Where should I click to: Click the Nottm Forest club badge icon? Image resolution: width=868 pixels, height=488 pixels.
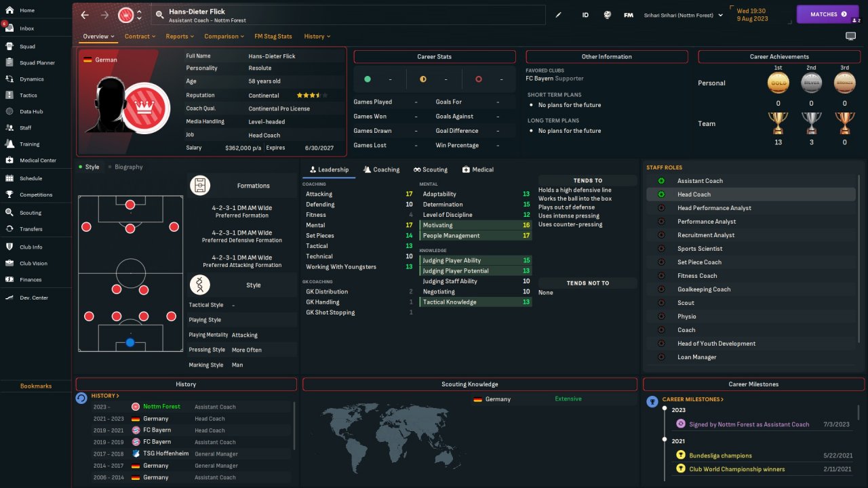[x=125, y=14]
